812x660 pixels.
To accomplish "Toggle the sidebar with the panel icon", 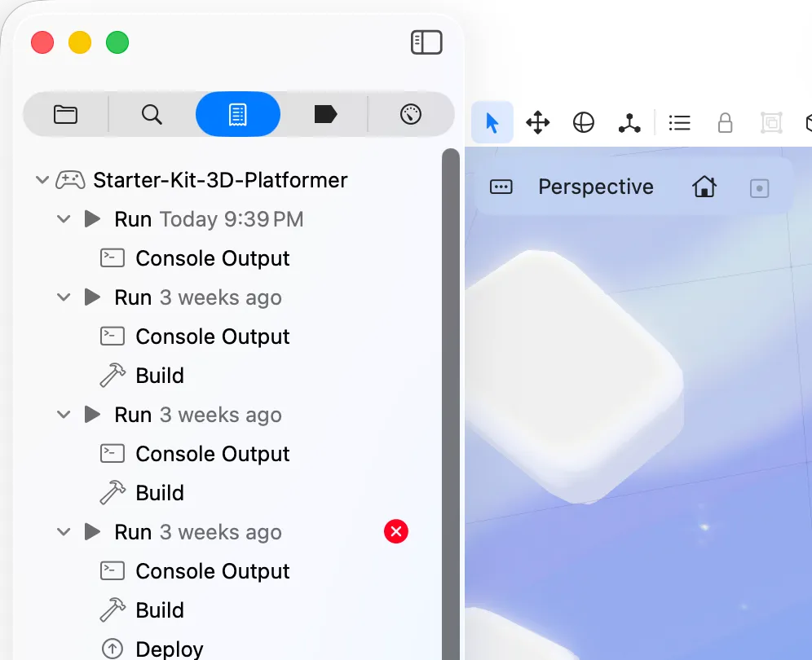I will pos(426,42).
